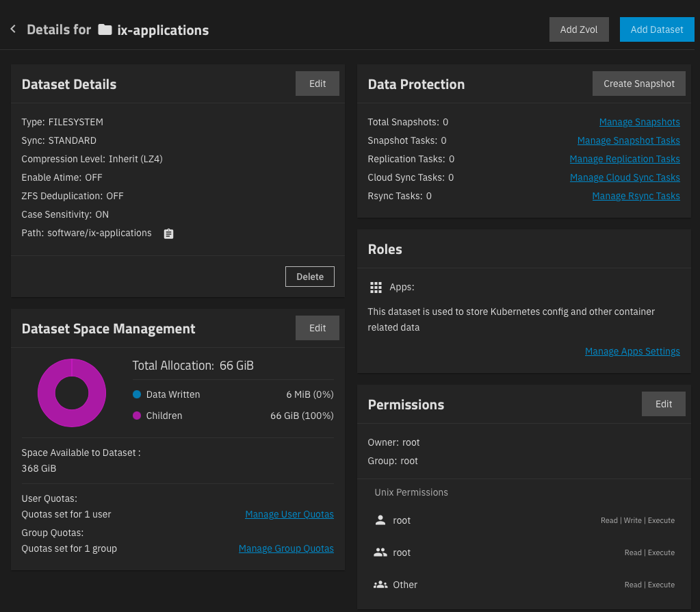Image resolution: width=700 pixels, height=612 pixels.
Task: Click 'Read | Execute' in Other row
Action: pyautogui.click(x=649, y=585)
